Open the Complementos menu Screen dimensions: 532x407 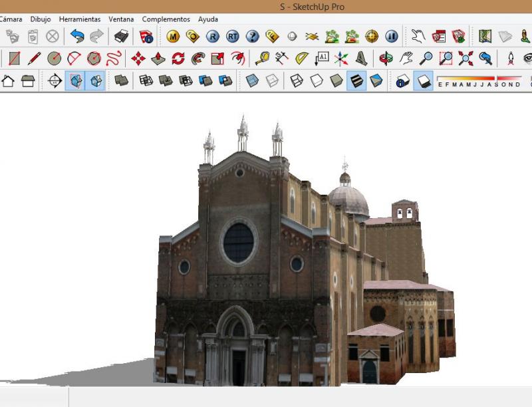point(166,19)
